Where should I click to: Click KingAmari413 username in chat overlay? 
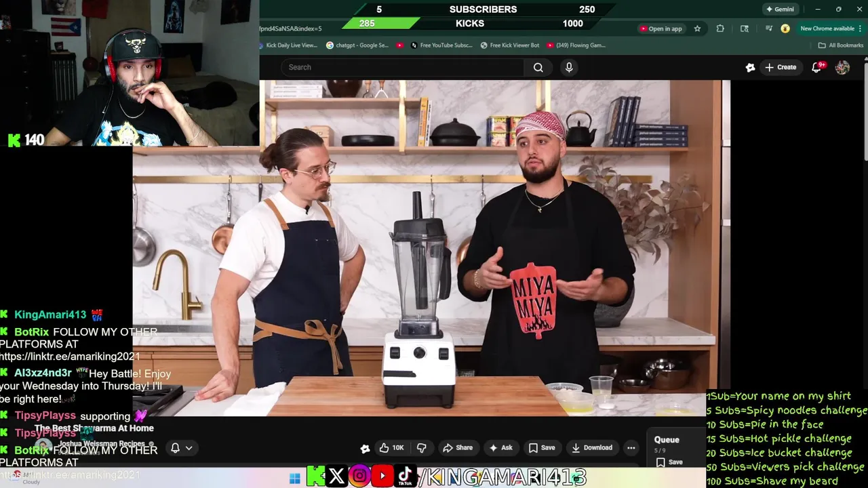click(x=50, y=314)
